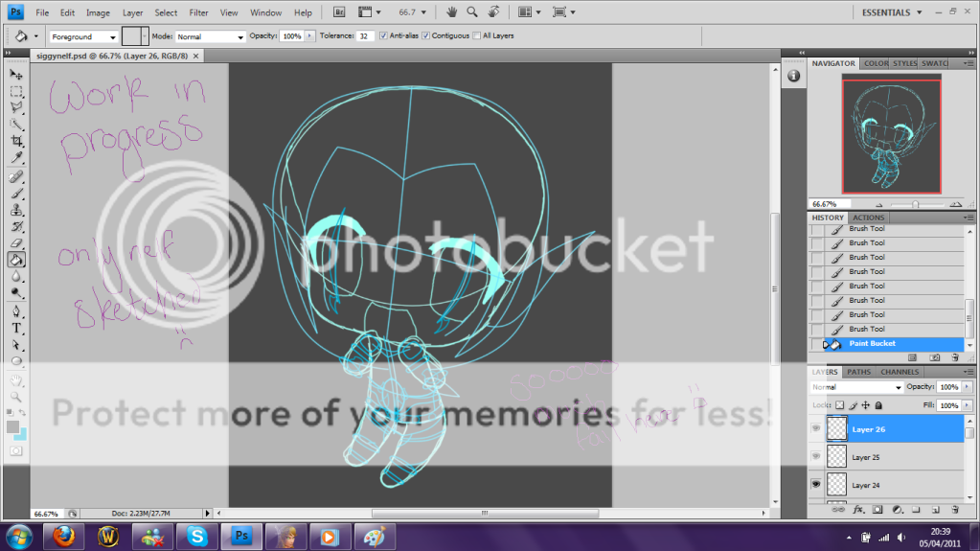Click the Tolerance input field
Viewport: 980px width, 551px height.
pyautogui.click(x=365, y=35)
